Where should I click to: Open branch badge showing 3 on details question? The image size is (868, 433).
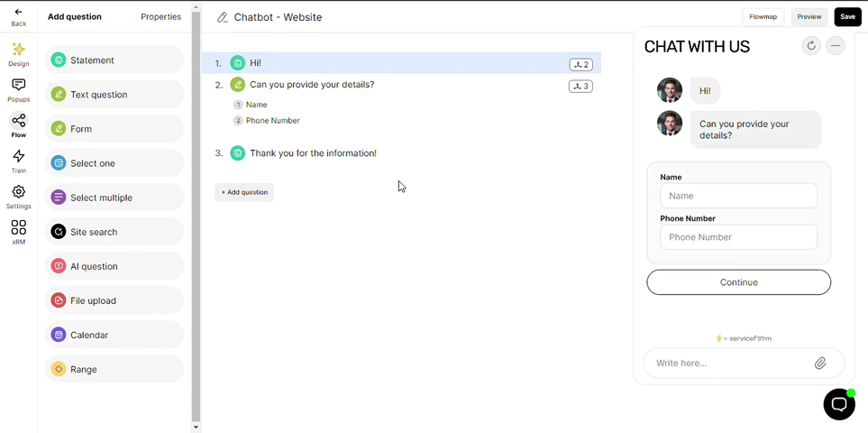[x=580, y=86]
